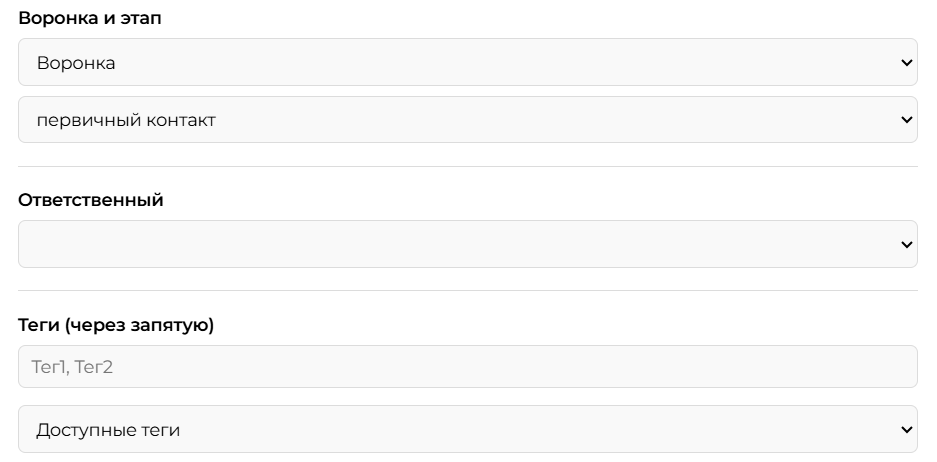Screen dimensions: 937x462
Task: Click the Воронка и этап section heading
Action: coord(90,18)
